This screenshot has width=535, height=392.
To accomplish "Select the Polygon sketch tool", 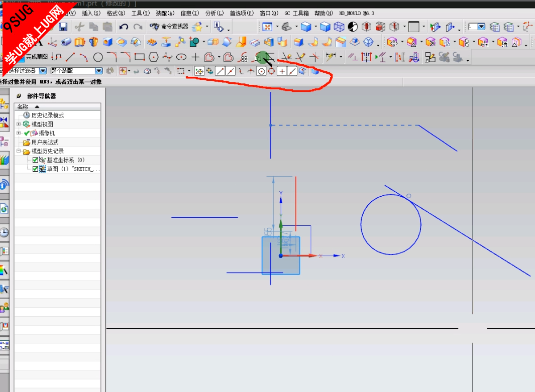I will coord(154,57).
